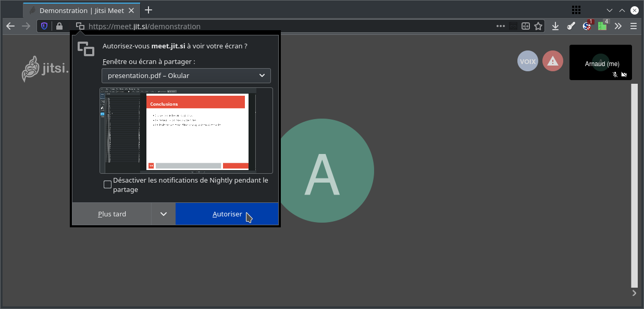Click the 'Autoriser' button
The image size is (644, 309).
(x=227, y=214)
